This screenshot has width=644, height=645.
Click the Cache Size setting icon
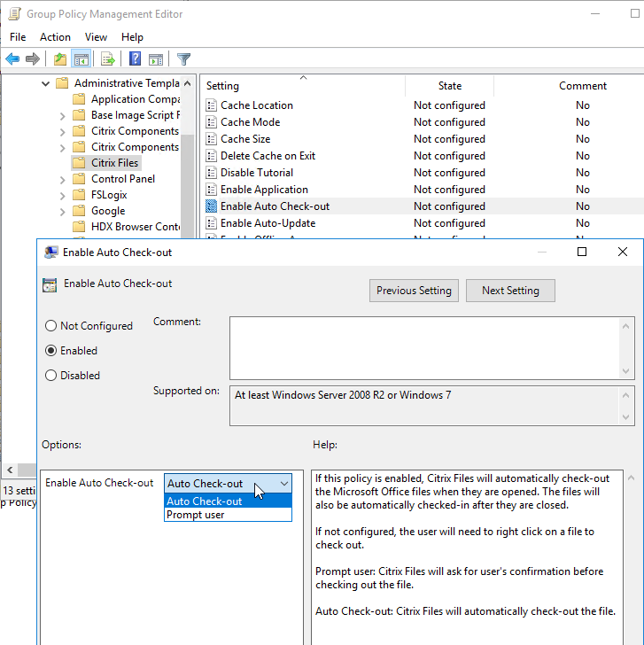coord(211,139)
